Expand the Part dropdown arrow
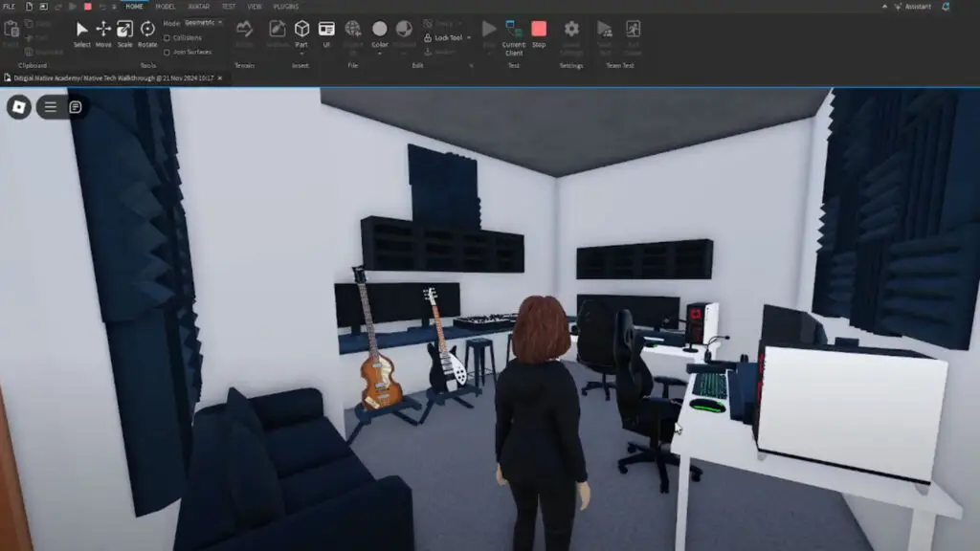This screenshot has height=551, width=980. 301,54
